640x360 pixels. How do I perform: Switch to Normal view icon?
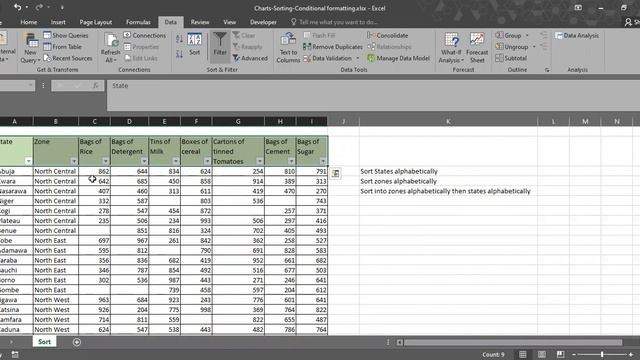point(522,354)
